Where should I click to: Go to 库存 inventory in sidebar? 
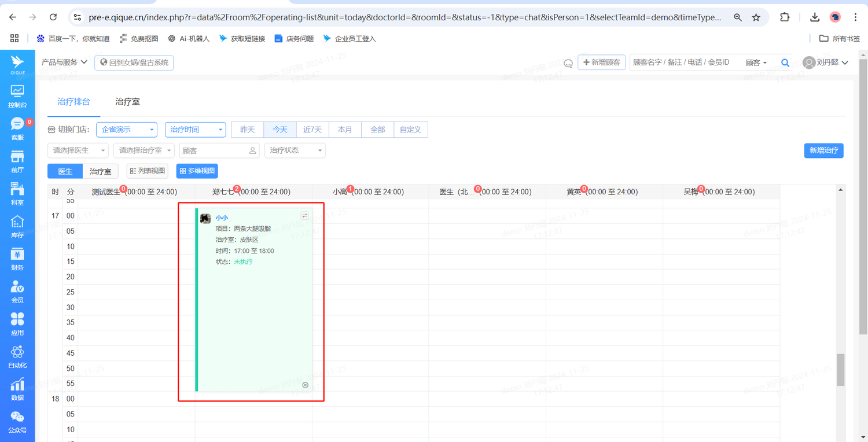coord(17,226)
